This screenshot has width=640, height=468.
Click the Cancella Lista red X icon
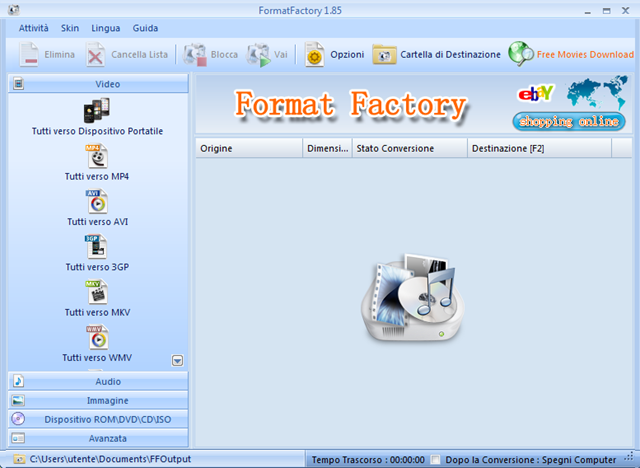point(95,55)
